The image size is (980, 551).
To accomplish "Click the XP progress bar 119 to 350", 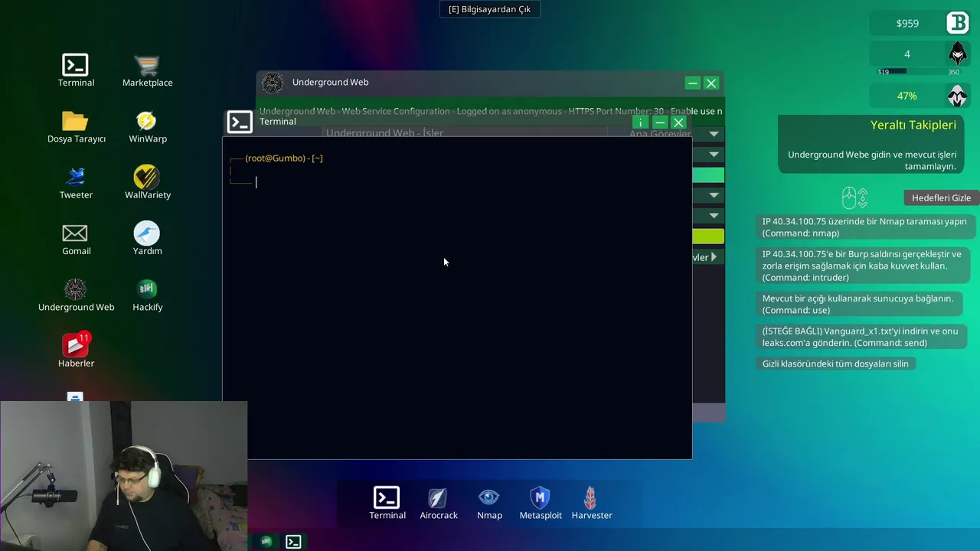I will point(918,72).
